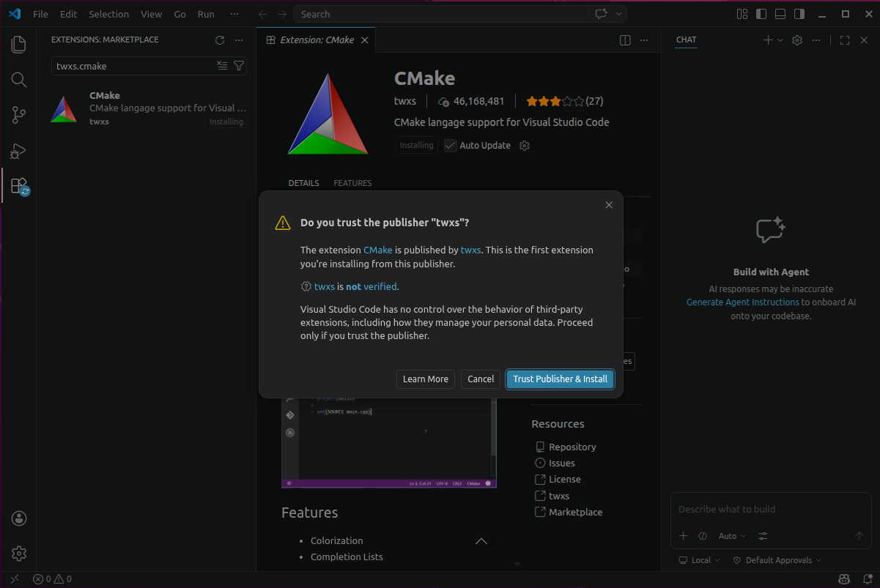Open the Search view in activity bar
880x588 pixels.
tap(19, 80)
